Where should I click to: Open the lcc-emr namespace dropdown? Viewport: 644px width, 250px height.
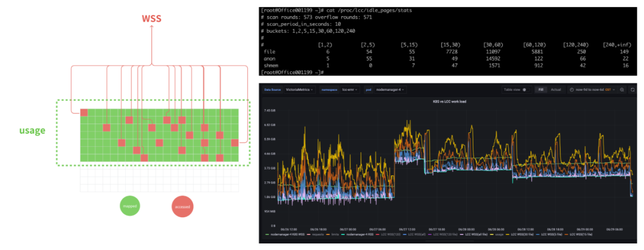[x=349, y=89]
